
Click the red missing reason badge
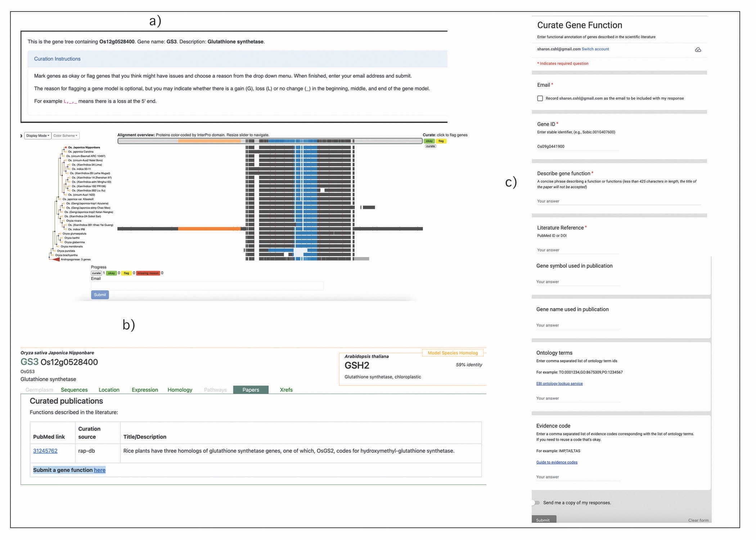(x=148, y=273)
